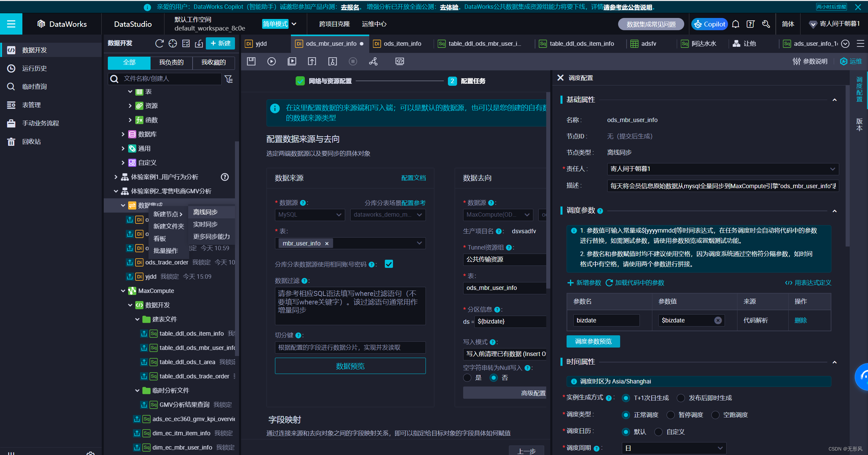Select 暂停调度 scheduling type
Screen dimensions: 868x455
(671, 415)
